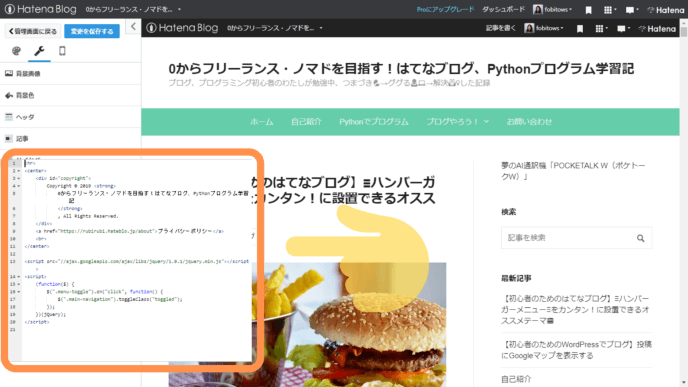
Task: Expand the ヘッダ section
Action: click(x=70, y=117)
